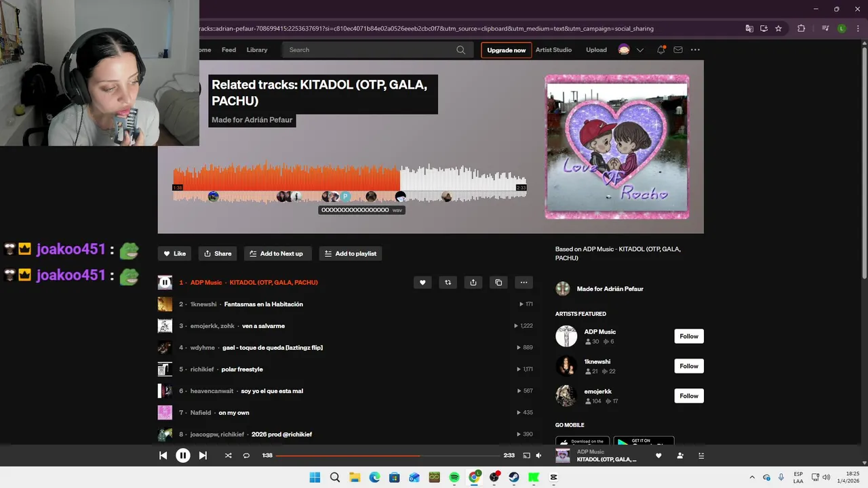
Task: Mute the volume in player bar
Action: coord(538,455)
